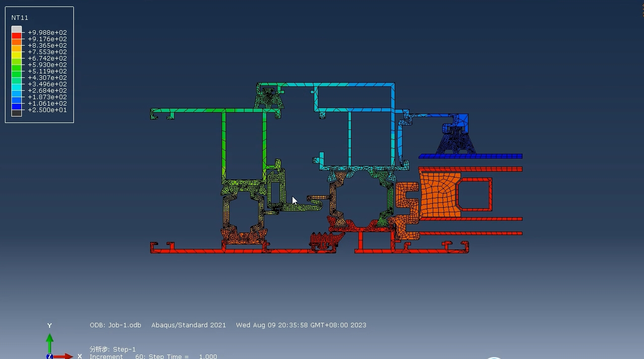Select the NT11 legend title
The height and width of the screenshot is (359, 644).
click(20, 18)
